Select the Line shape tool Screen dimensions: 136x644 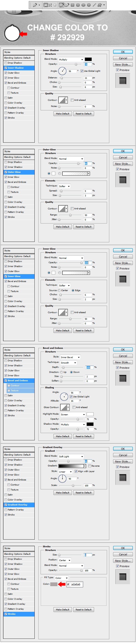click(94, 5)
